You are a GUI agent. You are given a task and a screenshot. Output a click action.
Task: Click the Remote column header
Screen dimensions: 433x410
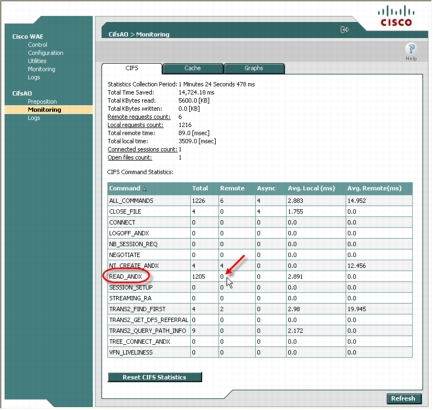coord(232,188)
